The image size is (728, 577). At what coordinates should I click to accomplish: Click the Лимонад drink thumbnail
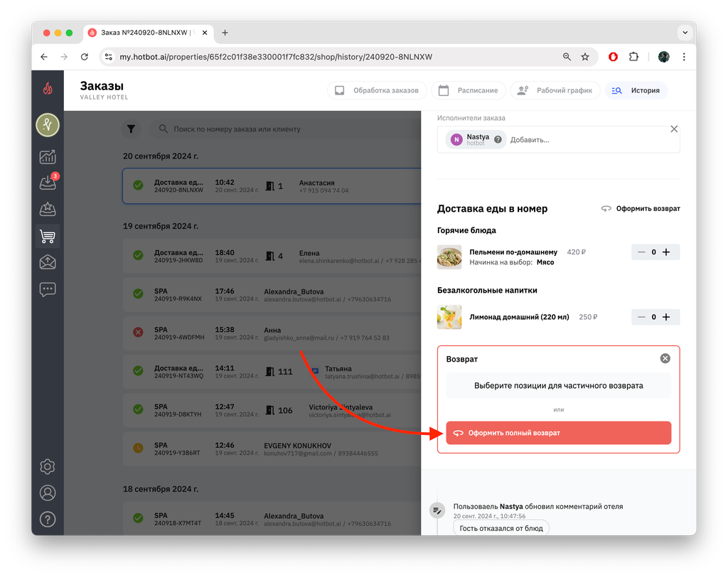point(449,317)
